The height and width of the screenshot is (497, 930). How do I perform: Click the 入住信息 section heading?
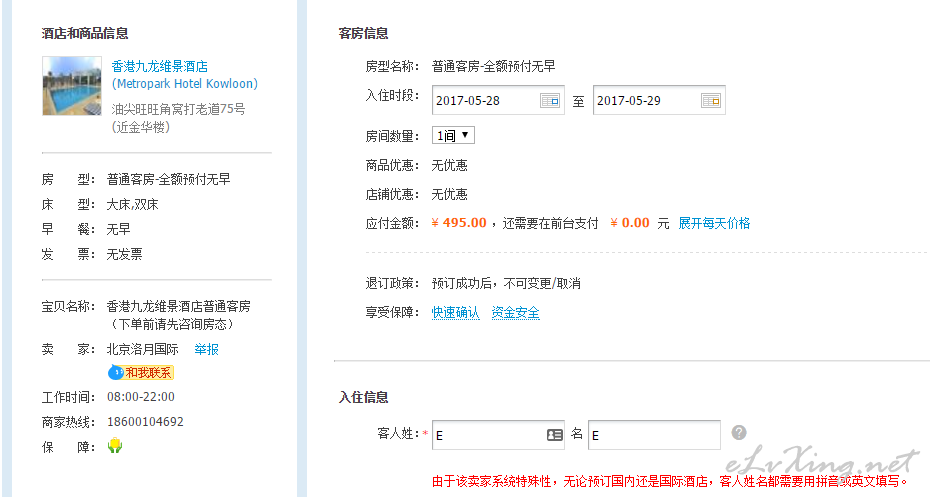pyautogui.click(x=364, y=397)
